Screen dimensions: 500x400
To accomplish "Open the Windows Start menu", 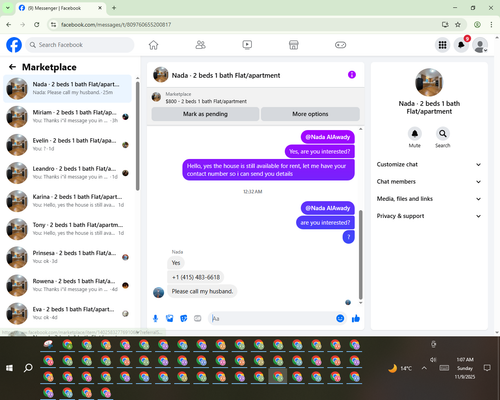I will coord(9,368).
